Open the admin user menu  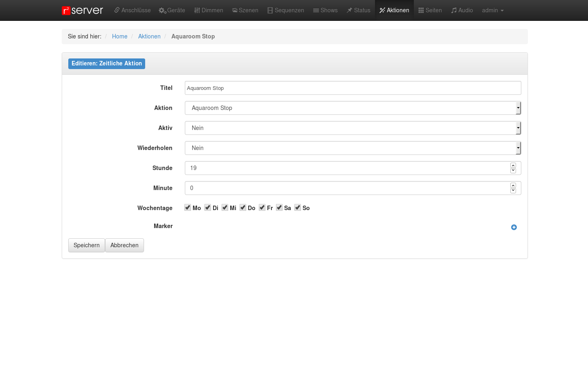492,10
